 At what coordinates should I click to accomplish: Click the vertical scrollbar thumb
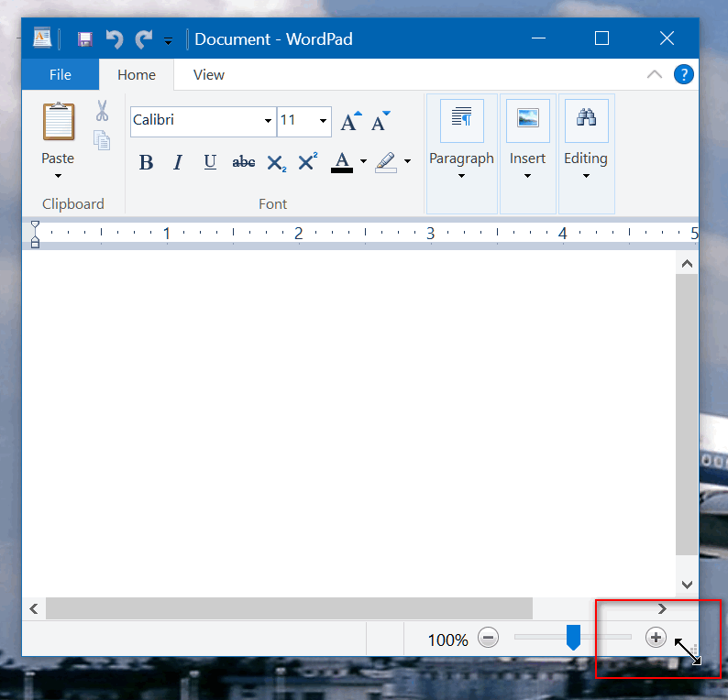687,414
